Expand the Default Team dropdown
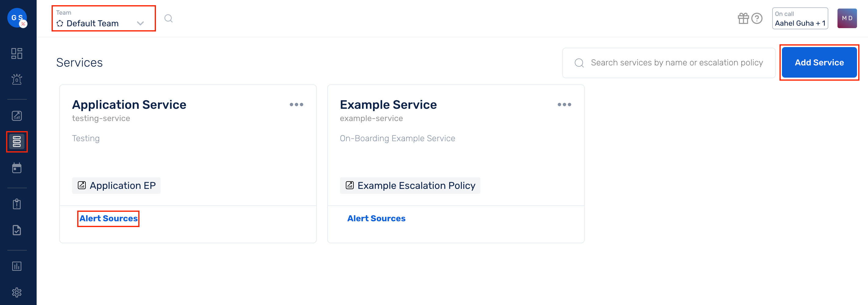 click(x=140, y=23)
